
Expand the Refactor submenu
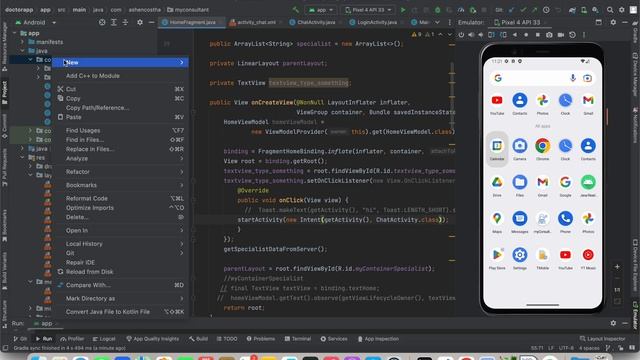click(x=120, y=172)
